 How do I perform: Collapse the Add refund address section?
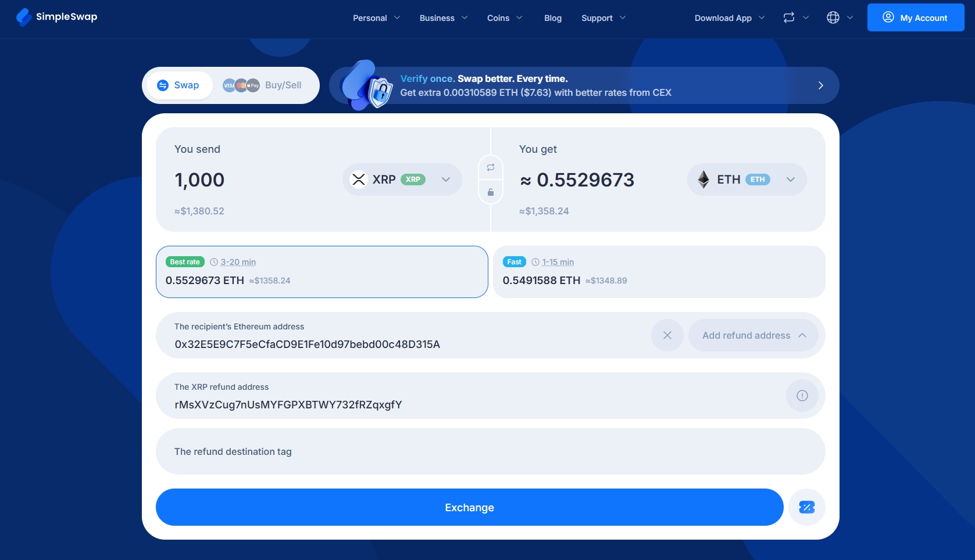tap(753, 335)
